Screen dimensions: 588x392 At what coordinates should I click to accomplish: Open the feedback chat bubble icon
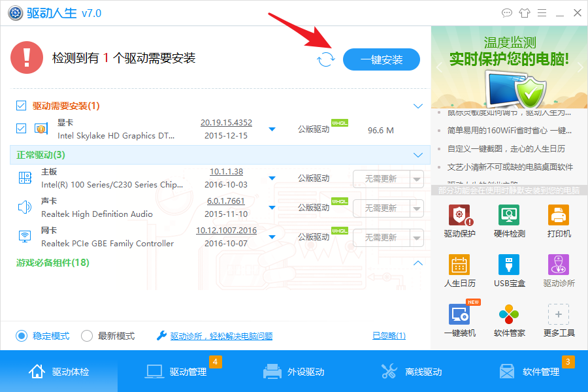click(506, 13)
